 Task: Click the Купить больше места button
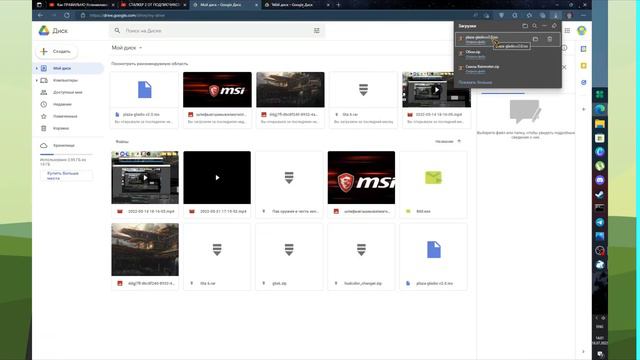(x=66, y=176)
